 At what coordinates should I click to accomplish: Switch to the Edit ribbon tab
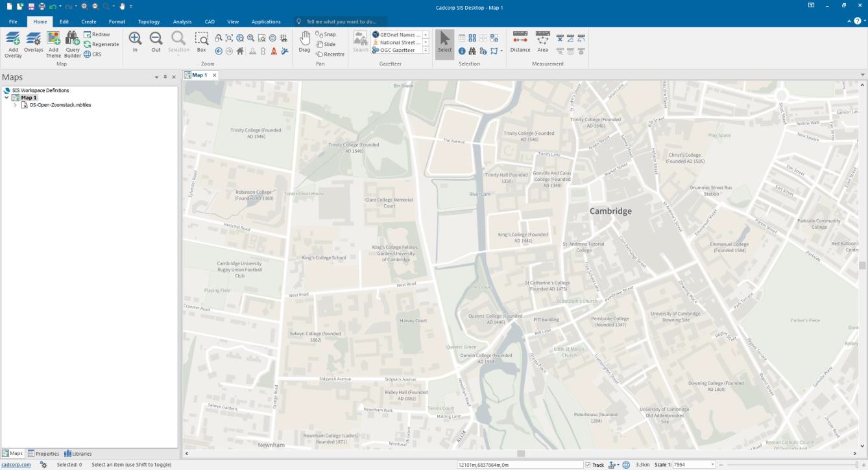pos(64,21)
